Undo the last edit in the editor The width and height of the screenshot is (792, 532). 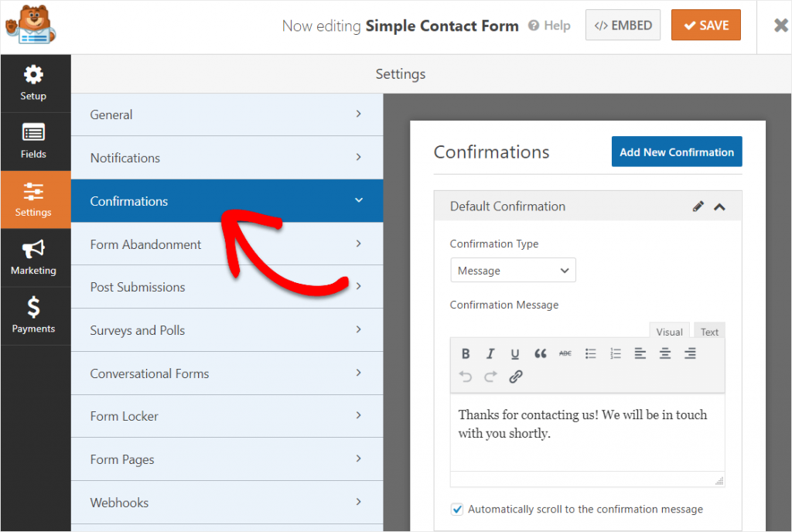466,377
